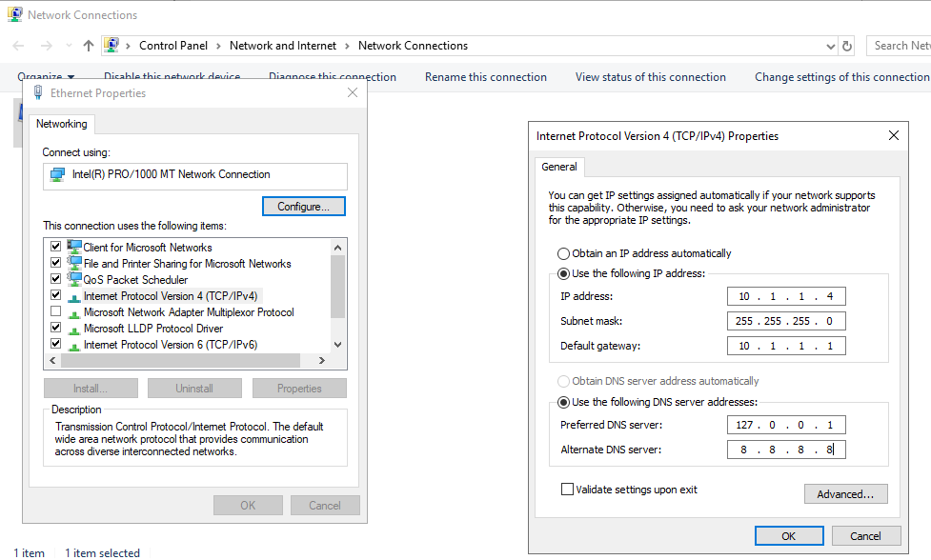This screenshot has height=560, width=931.
Task: Click the up one level arrow
Action: 87,46
